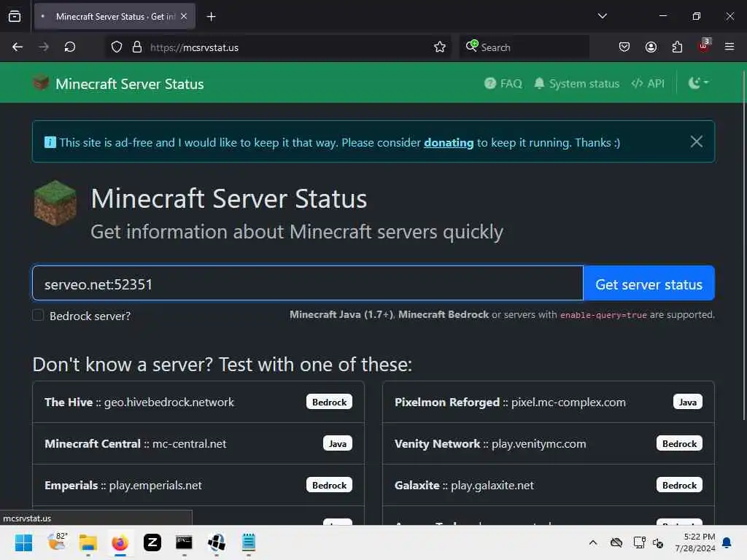Go back to previous page

(18, 47)
